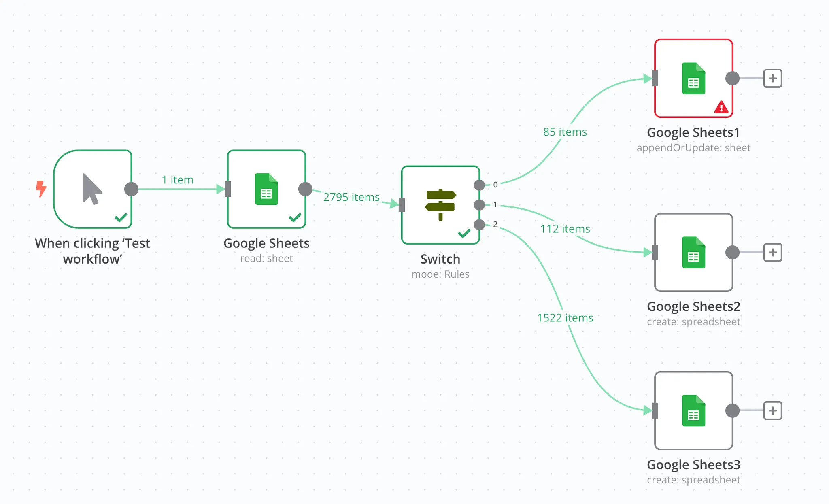Click the '112 items' connection label
Screen dimensions: 829x504
pyautogui.click(x=565, y=229)
